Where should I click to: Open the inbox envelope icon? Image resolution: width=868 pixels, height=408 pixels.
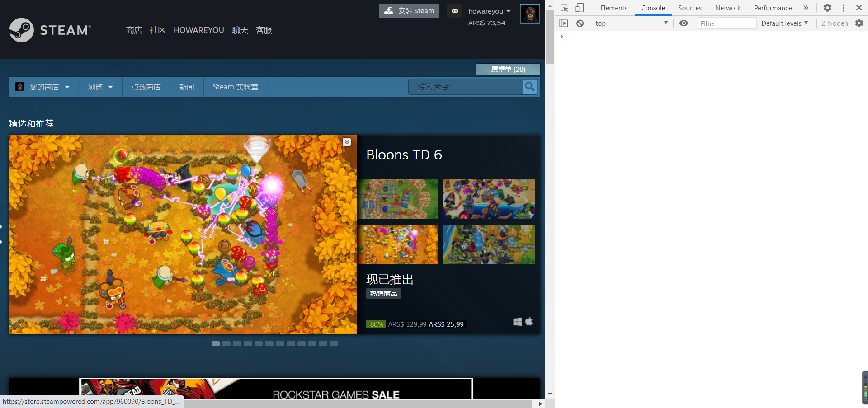click(455, 11)
